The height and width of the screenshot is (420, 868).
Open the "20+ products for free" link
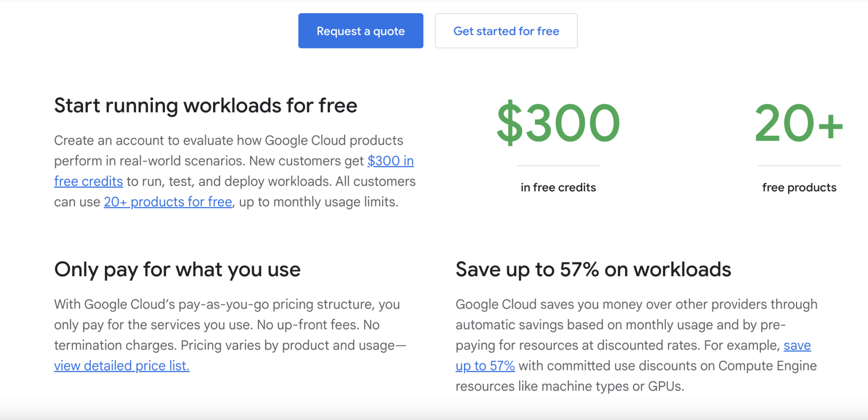[168, 202]
